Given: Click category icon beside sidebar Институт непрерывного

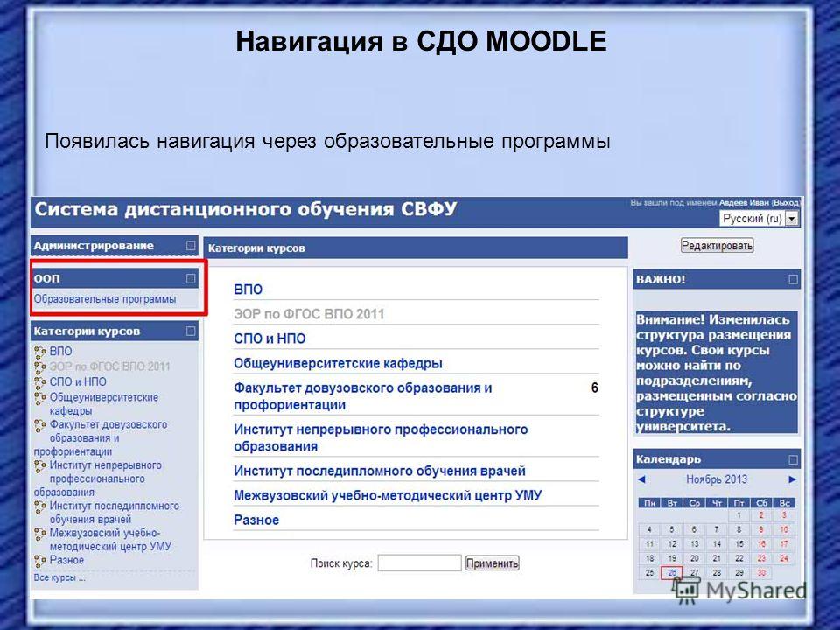Looking at the screenshot, I should point(39,466).
